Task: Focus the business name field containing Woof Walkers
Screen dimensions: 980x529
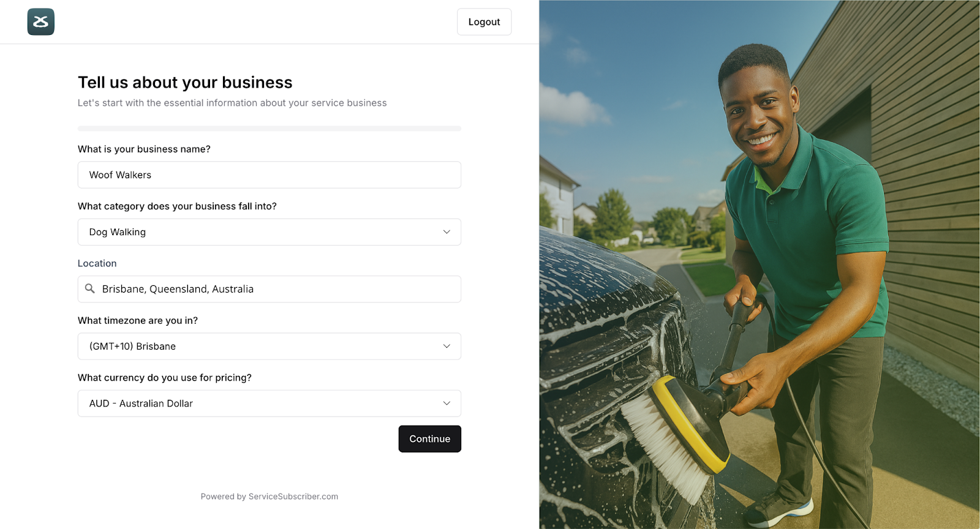Action: click(x=269, y=175)
